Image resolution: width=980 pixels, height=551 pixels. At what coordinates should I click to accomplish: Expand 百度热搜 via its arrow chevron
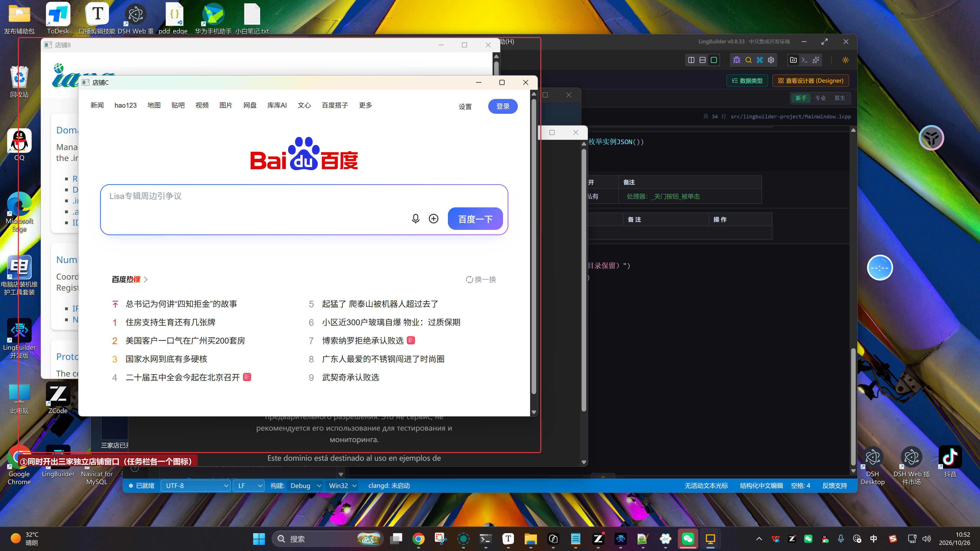(146, 280)
